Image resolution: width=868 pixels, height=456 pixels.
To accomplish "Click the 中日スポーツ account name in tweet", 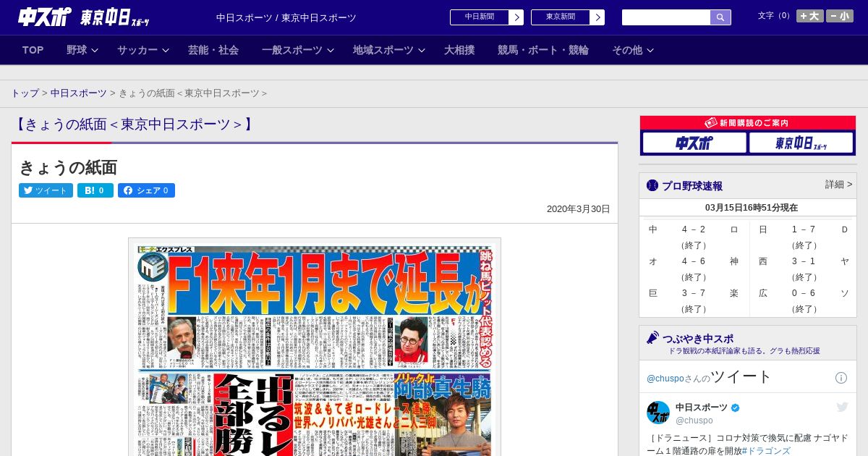I will (702, 408).
